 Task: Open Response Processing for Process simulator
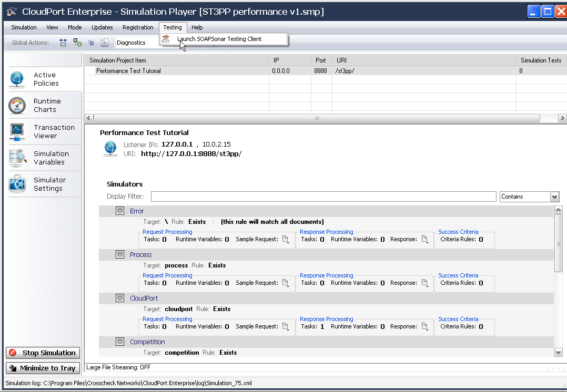tap(327, 275)
